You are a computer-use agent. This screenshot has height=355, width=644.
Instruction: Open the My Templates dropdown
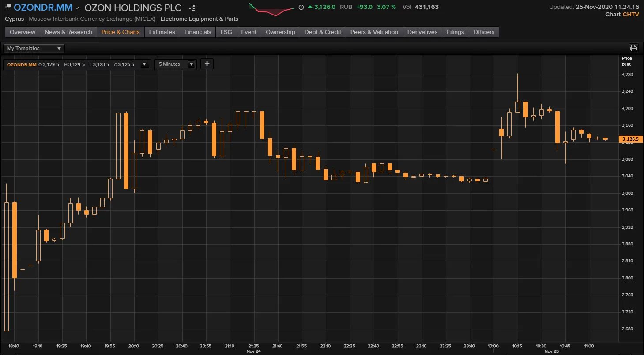[x=34, y=49]
